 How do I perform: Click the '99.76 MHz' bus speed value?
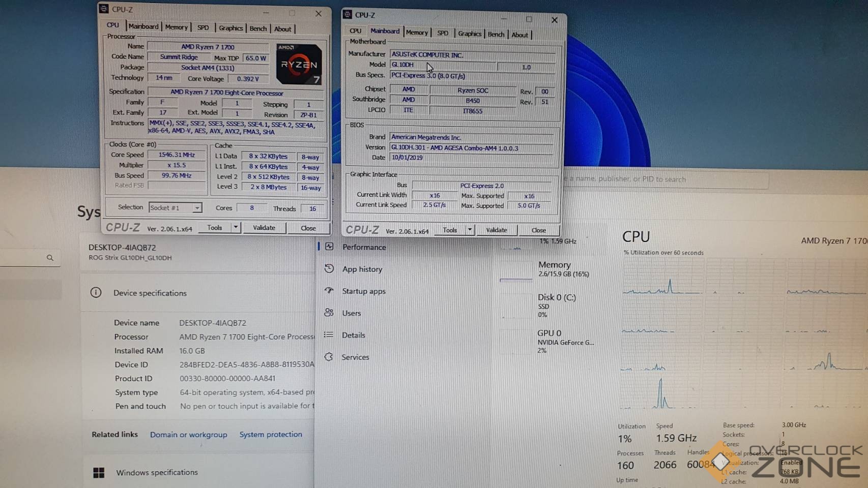(x=177, y=175)
